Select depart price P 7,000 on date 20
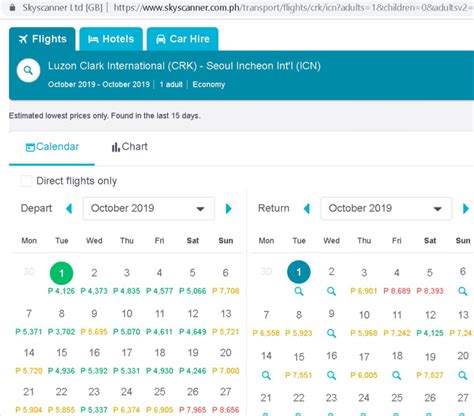 coord(226,371)
